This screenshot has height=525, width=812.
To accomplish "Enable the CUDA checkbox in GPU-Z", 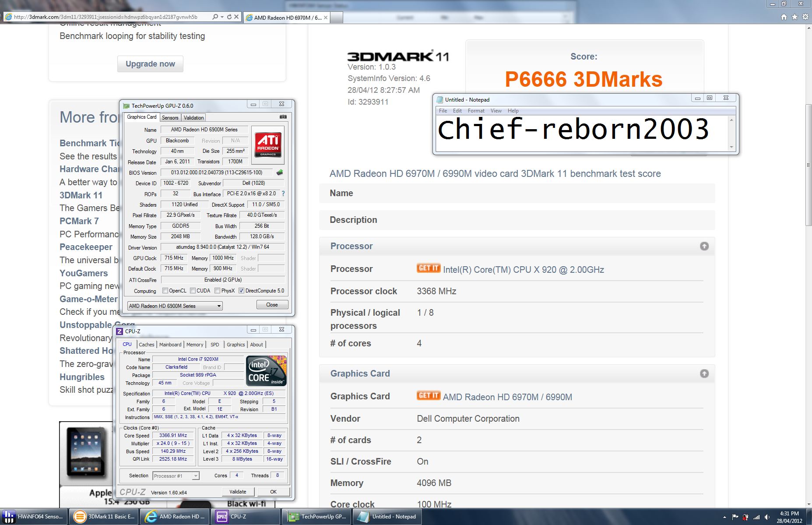I will point(193,291).
